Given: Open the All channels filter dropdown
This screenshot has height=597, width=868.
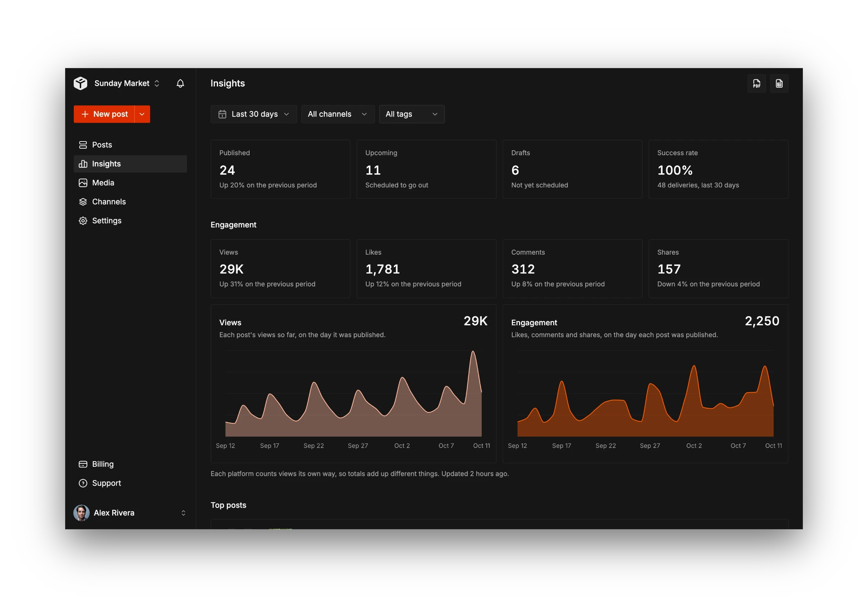Looking at the screenshot, I should click(x=337, y=114).
